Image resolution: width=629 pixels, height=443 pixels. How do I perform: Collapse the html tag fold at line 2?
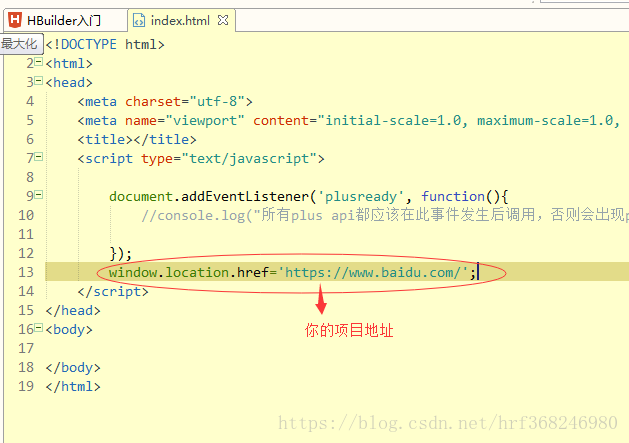click(39, 61)
